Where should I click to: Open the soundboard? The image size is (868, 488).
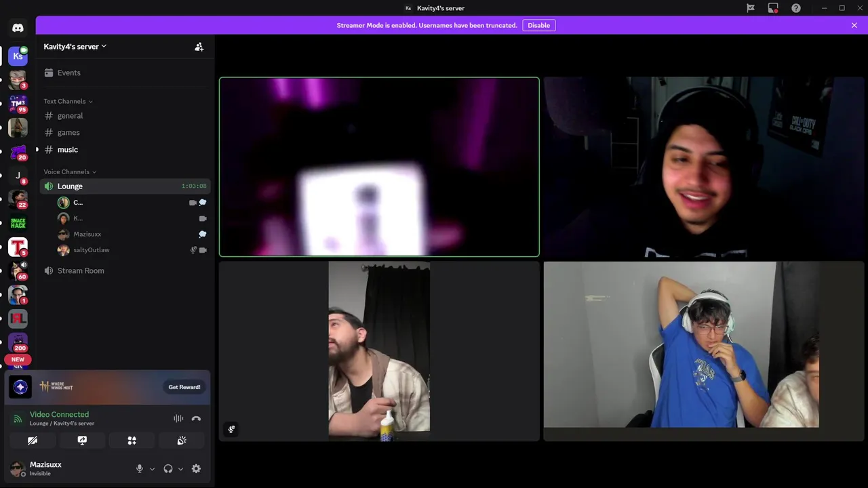(182, 441)
